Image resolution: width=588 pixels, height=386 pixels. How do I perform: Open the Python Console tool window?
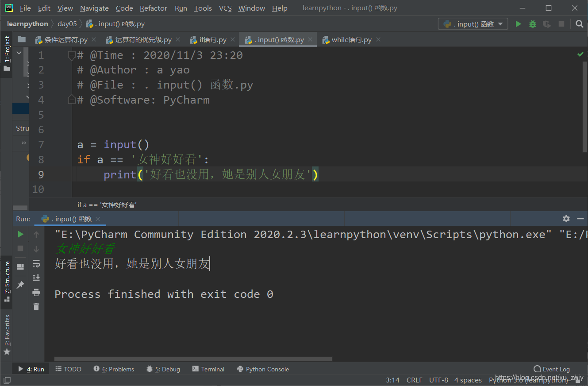[263, 369]
